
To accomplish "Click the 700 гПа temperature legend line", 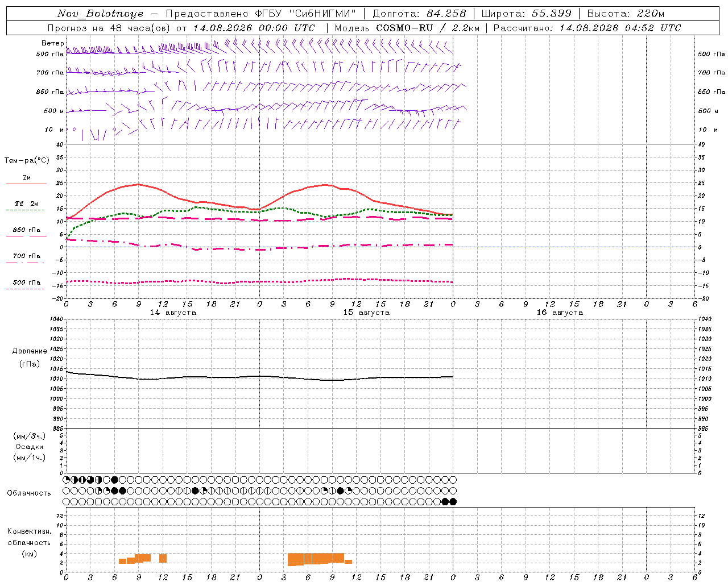I will (26, 263).
